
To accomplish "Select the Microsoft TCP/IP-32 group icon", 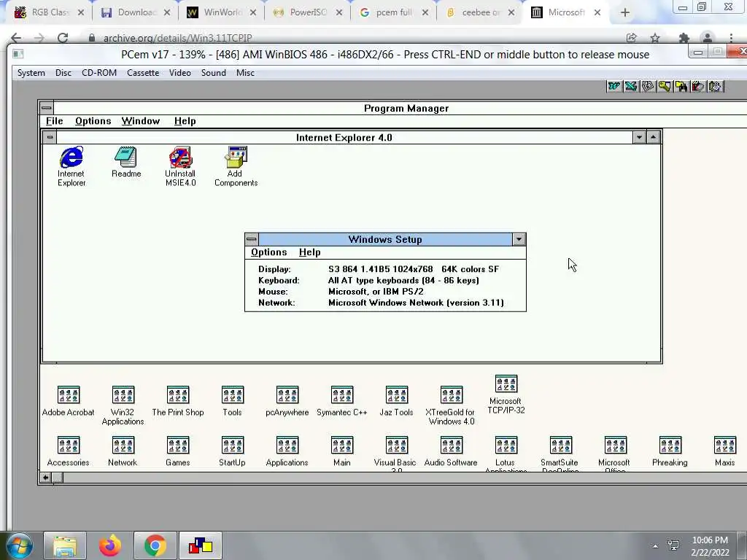I will 506,384.
